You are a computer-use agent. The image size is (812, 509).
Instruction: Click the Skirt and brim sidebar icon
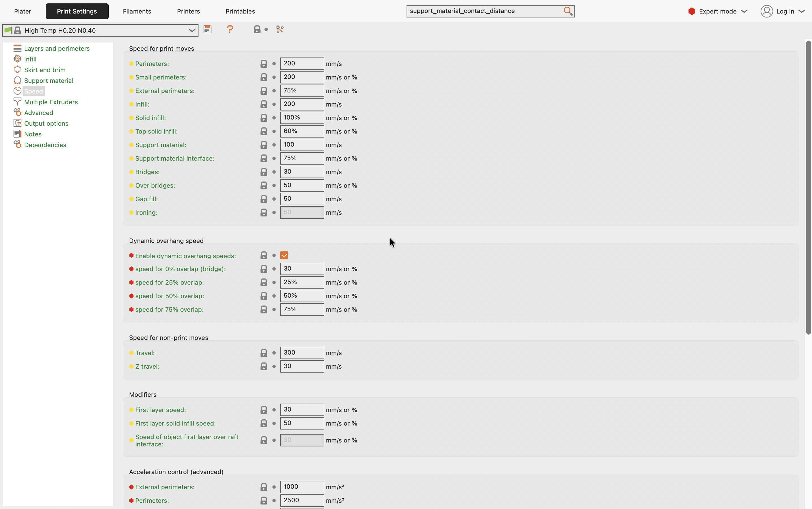(x=17, y=70)
